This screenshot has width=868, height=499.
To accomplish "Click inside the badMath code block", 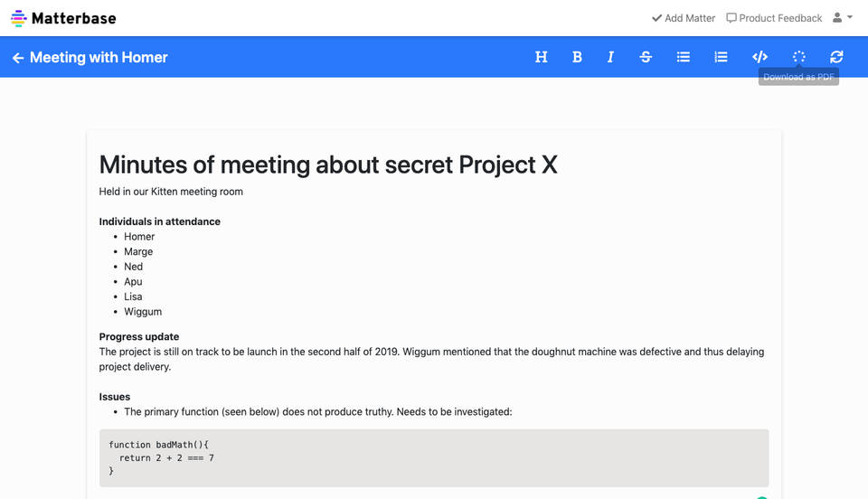I will click(x=434, y=457).
